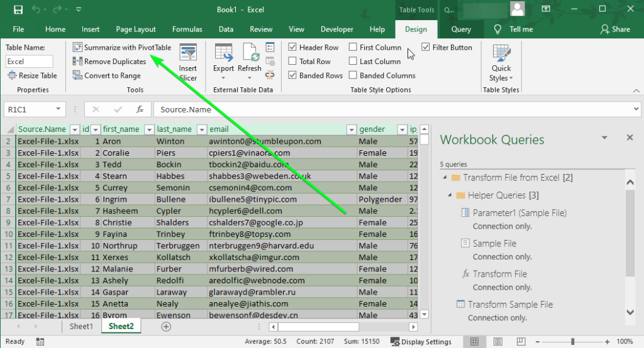Collapse the ribbon with the chevron

pos(636,90)
